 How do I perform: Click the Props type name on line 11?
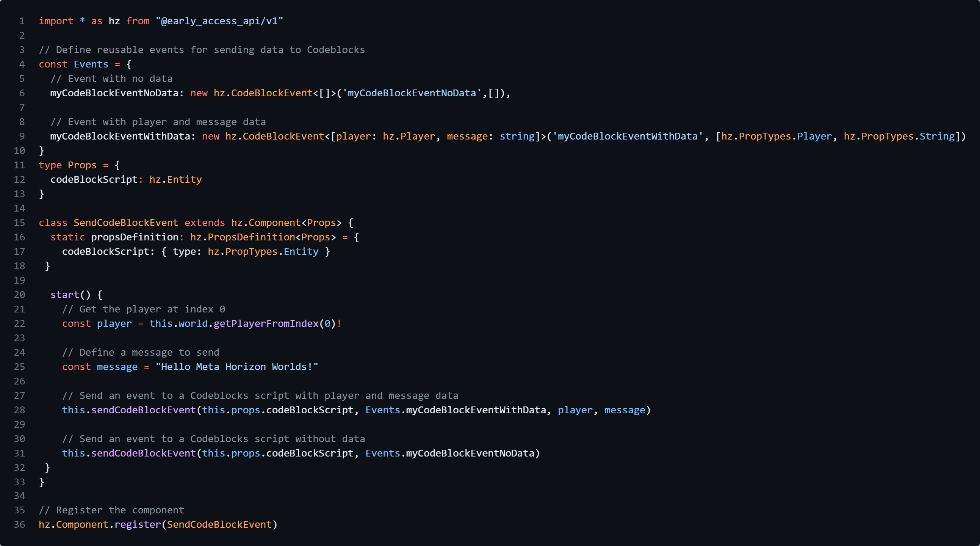pyautogui.click(x=82, y=165)
